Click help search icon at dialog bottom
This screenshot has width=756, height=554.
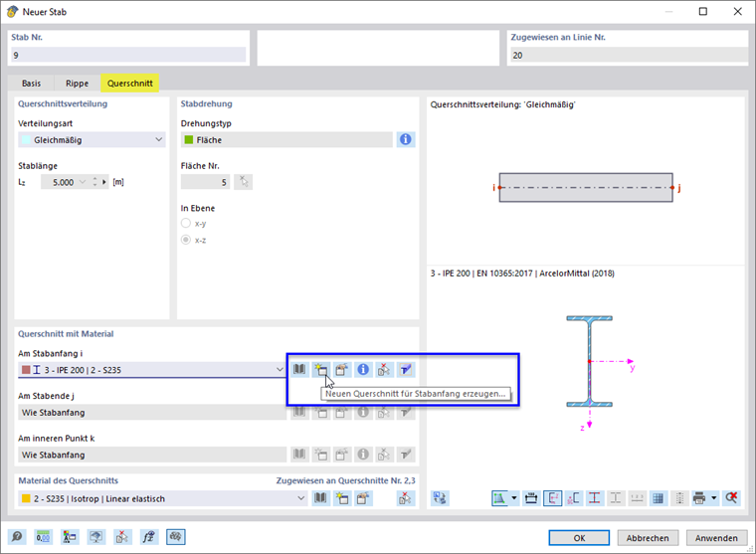coord(17,537)
